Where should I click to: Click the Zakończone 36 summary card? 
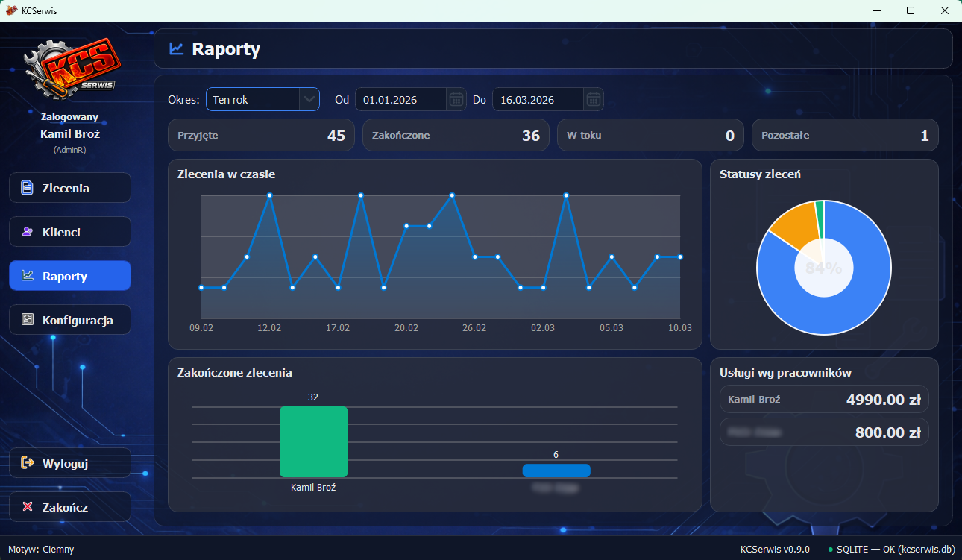pyautogui.click(x=456, y=136)
